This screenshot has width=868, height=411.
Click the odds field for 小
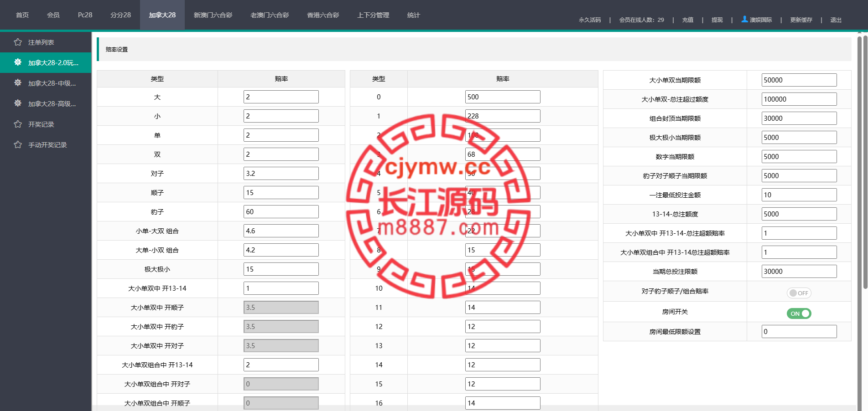pyautogui.click(x=281, y=116)
